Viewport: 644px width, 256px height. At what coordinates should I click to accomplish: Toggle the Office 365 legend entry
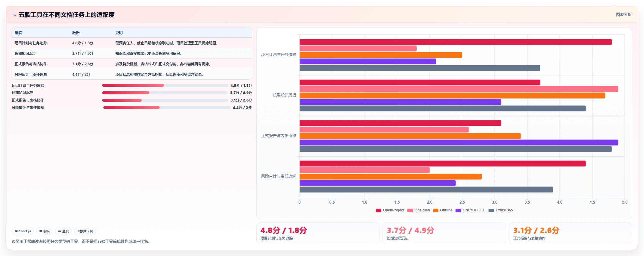501,210
